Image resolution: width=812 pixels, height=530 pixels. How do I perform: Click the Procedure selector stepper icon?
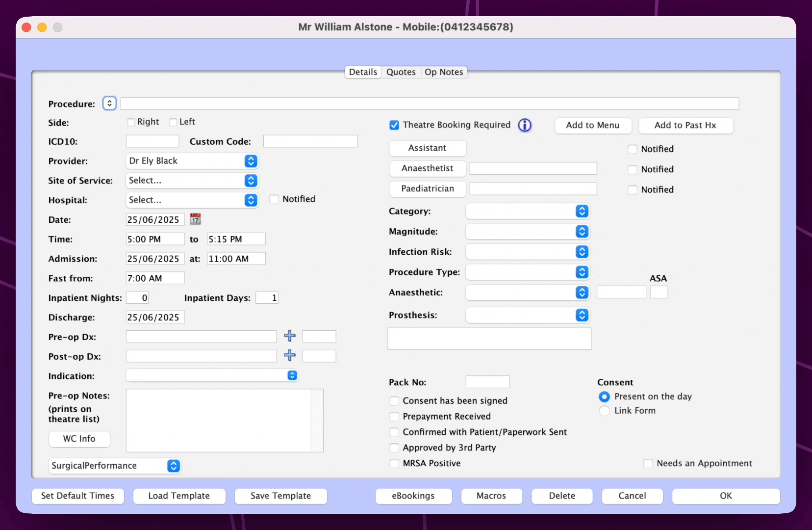(x=109, y=104)
